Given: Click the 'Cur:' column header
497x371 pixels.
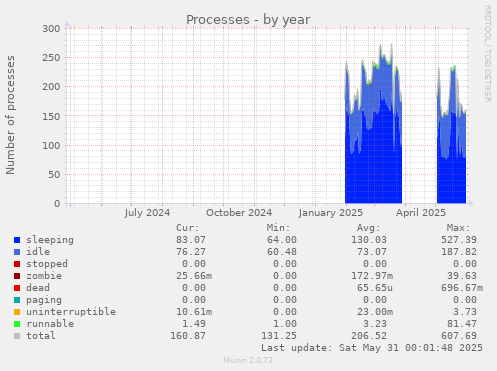Looking at the screenshot, I should coord(188,228).
